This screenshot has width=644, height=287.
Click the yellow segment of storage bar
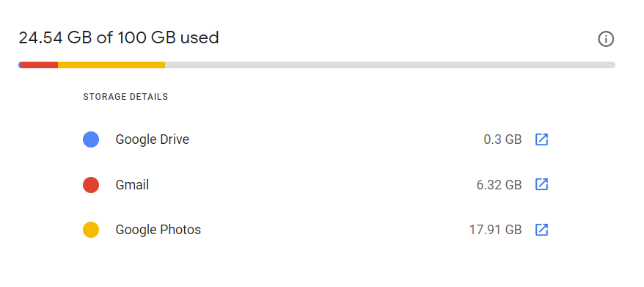click(111, 65)
